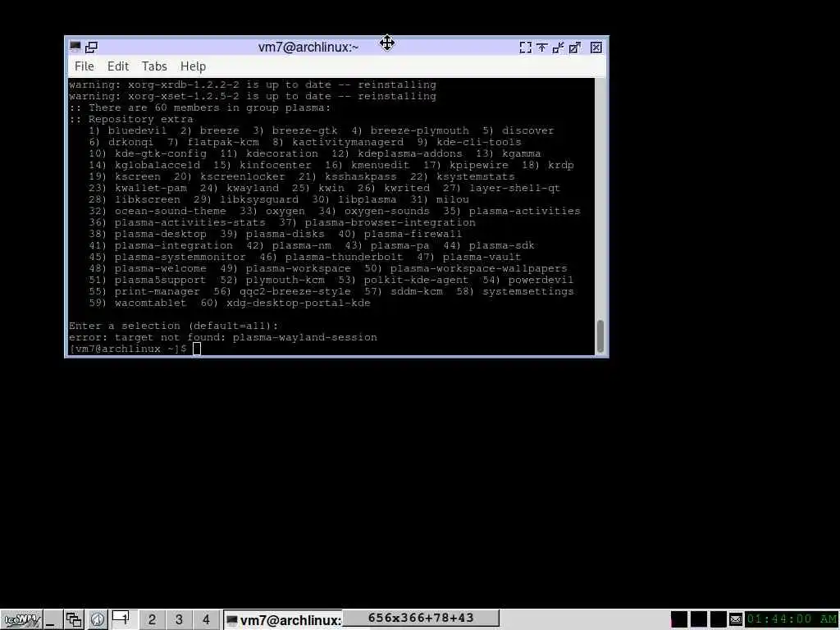Click the taskbar clock
The height and width of the screenshot is (630, 840).
click(x=792, y=619)
